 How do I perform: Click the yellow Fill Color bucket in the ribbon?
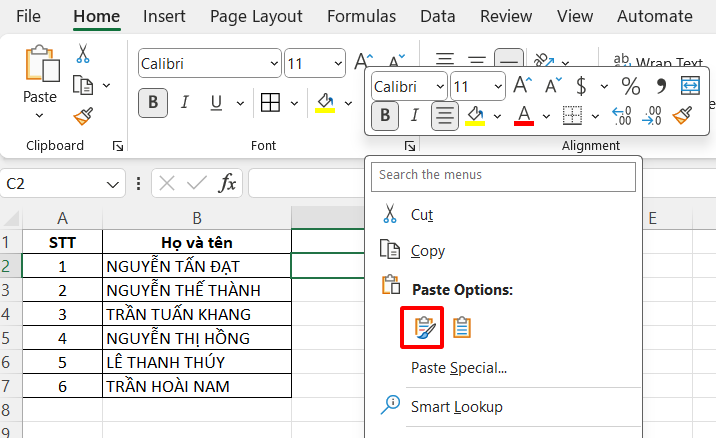[325, 103]
